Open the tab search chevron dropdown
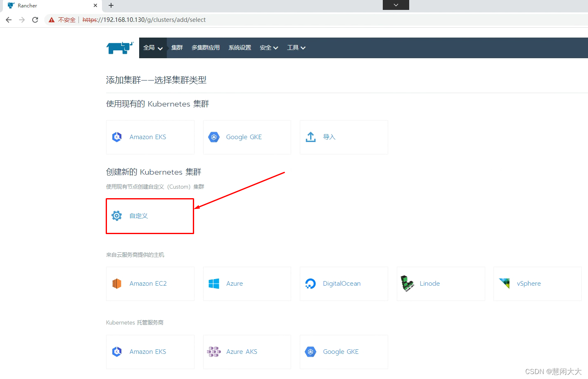The width and height of the screenshot is (588, 379). pyautogui.click(x=396, y=5)
